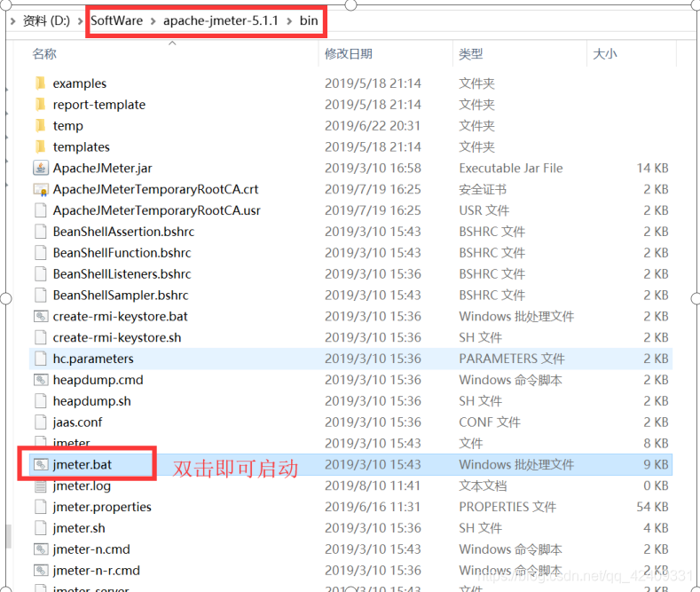The width and height of the screenshot is (700, 592).
Task: Click the jmeter.sh file icon
Action: pyautogui.click(x=41, y=528)
